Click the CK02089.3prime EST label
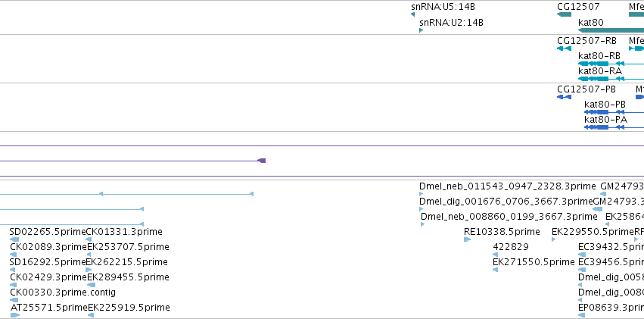Image resolution: width=644 pixels, height=319 pixels. [x=48, y=247]
